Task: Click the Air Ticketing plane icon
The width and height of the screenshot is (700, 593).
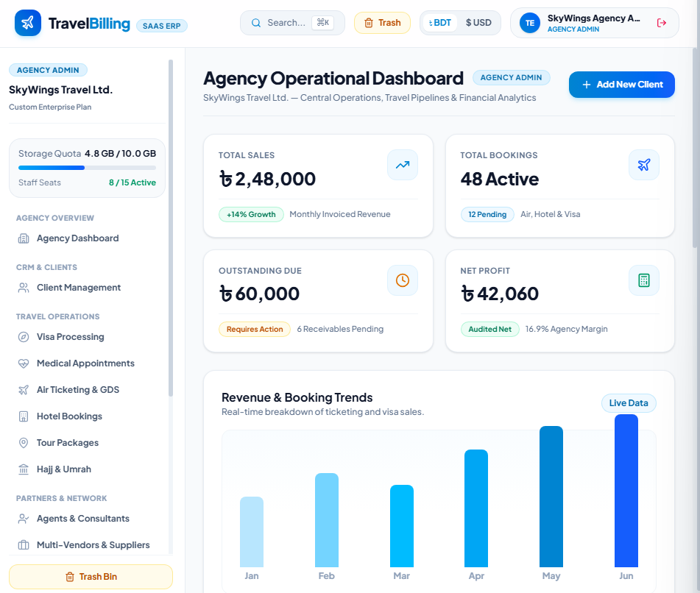Action: pyautogui.click(x=24, y=389)
